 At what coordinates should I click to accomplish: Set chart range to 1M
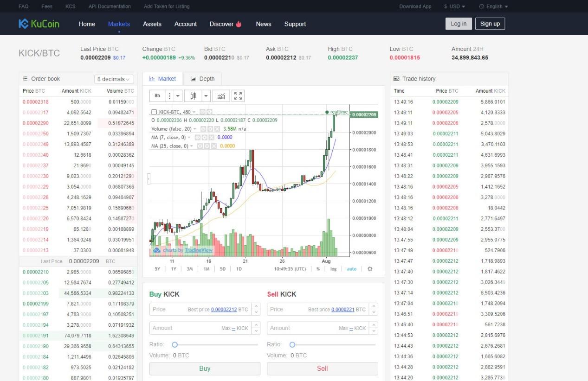click(x=207, y=269)
